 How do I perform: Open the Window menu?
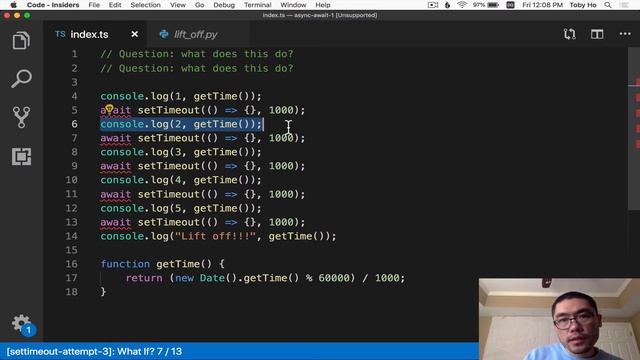pyautogui.click(x=293, y=5)
